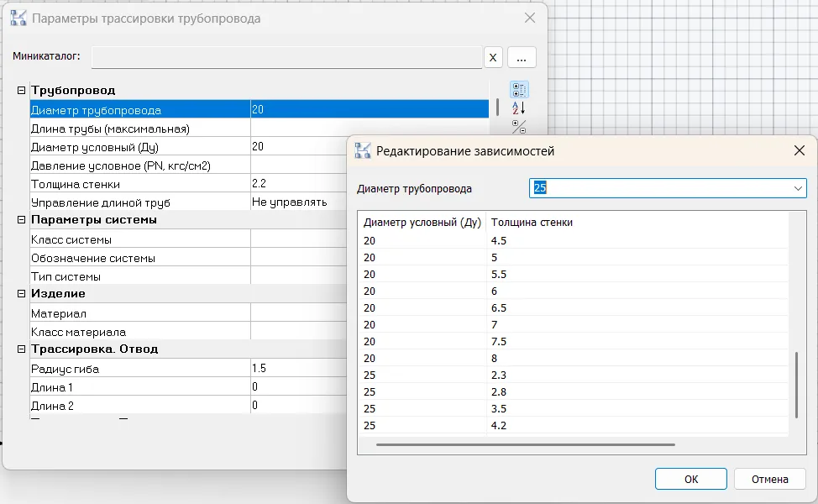Image resolution: width=818 pixels, height=504 pixels.
Task: Sort properties alphabetically with A-Z icon
Action: [519, 108]
